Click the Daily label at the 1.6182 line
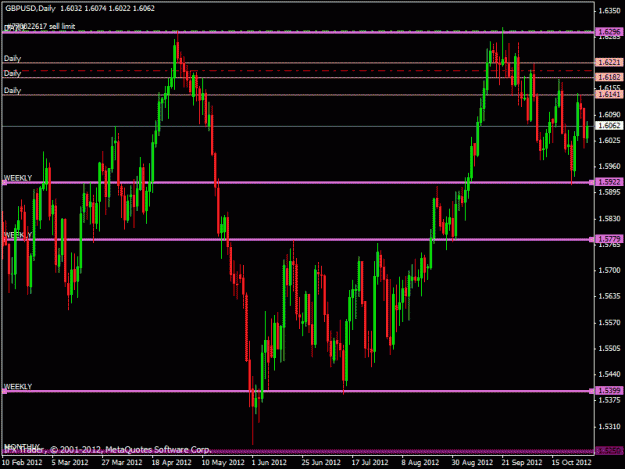 (12, 73)
